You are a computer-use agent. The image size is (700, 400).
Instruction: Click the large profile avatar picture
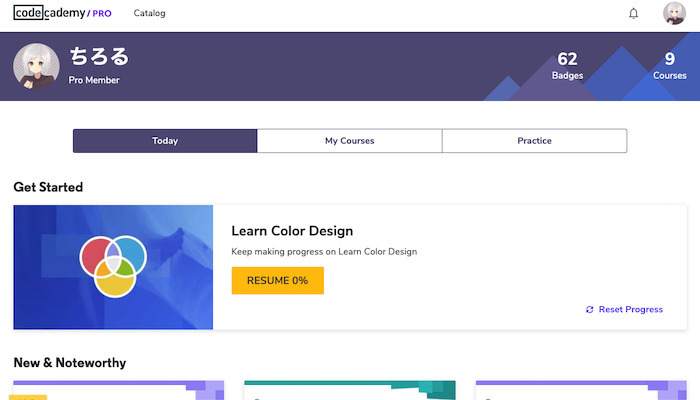click(36, 66)
